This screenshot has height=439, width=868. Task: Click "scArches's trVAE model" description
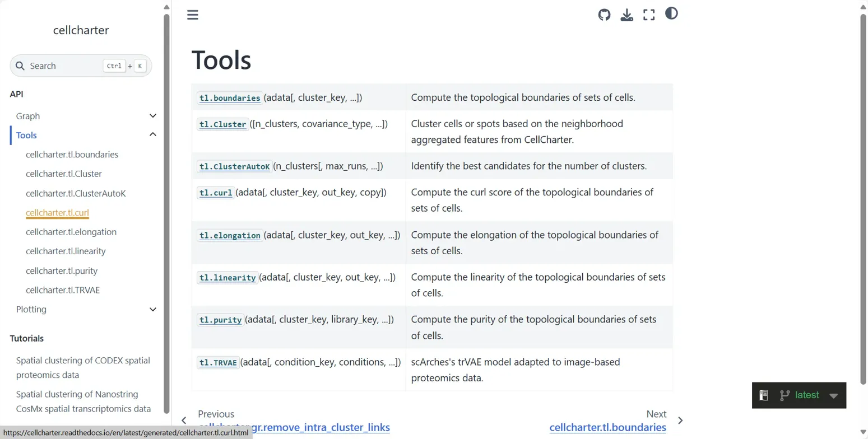tap(516, 370)
